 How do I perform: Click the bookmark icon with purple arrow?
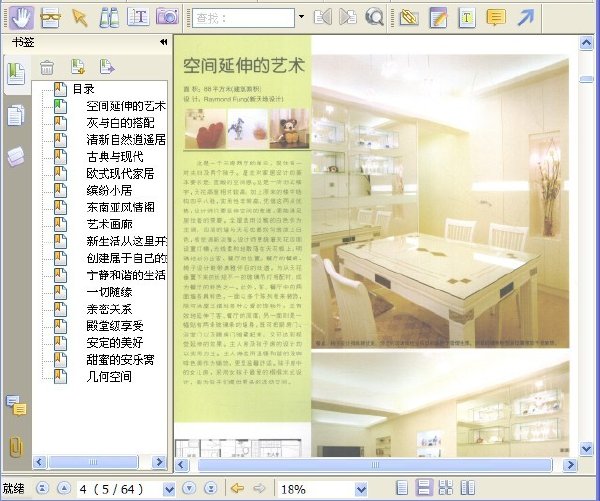(x=107, y=67)
